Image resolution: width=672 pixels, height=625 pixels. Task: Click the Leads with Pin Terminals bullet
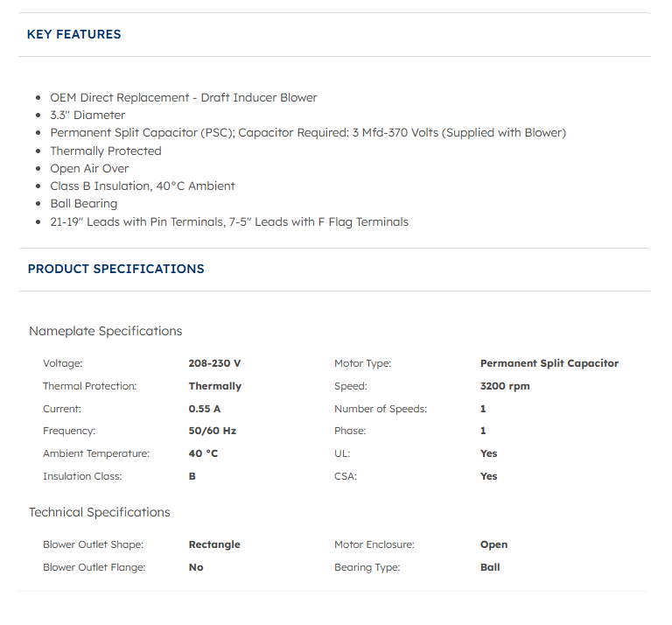click(229, 221)
